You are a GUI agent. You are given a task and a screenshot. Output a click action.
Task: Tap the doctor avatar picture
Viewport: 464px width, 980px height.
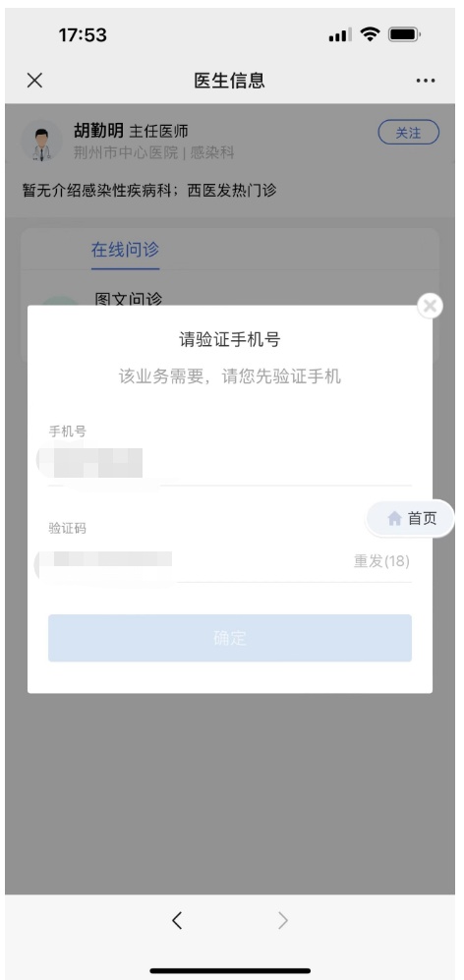pos(41,141)
